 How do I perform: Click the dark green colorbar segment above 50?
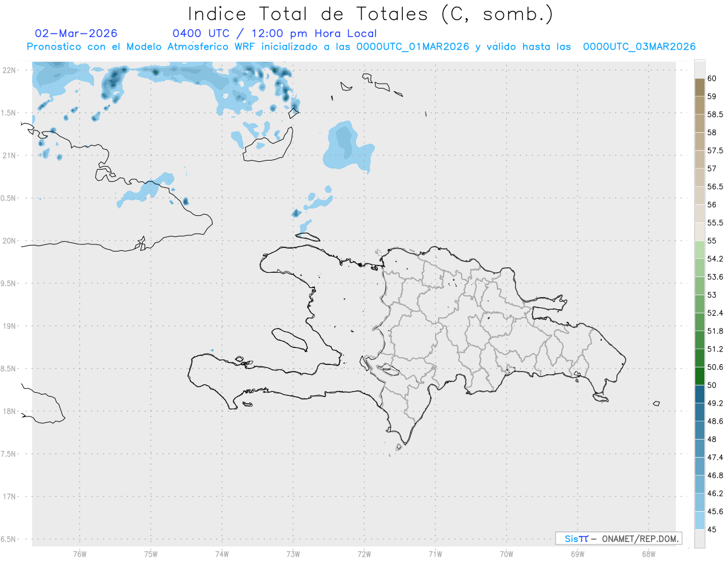click(699, 376)
